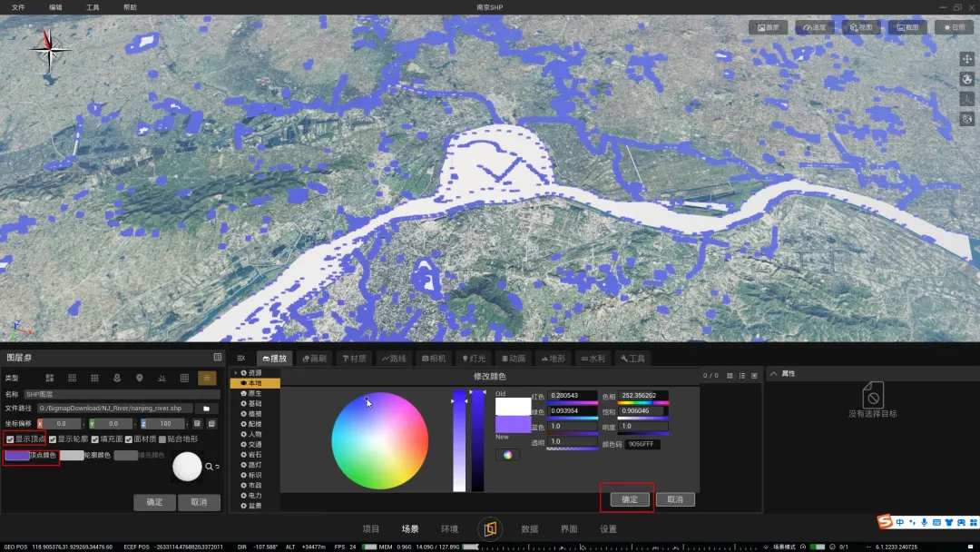The height and width of the screenshot is (552, 980).
Task: Click the 颜色码 hex field 9056FFF
Action: click(642, 445)
